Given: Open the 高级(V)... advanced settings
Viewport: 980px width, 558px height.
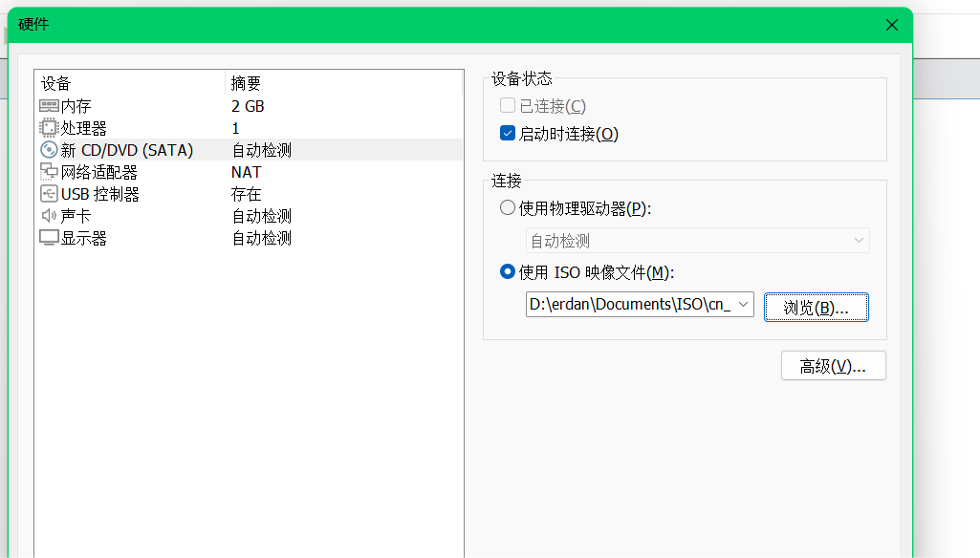Looking at the screenshot, I should point(833,366).
